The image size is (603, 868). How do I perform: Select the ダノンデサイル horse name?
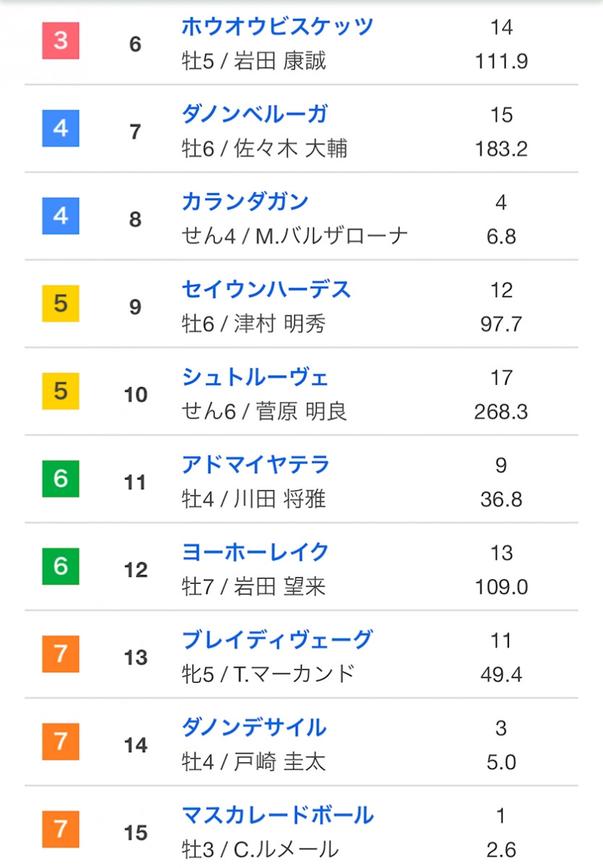pyautogui.click(x=255, y=727)
